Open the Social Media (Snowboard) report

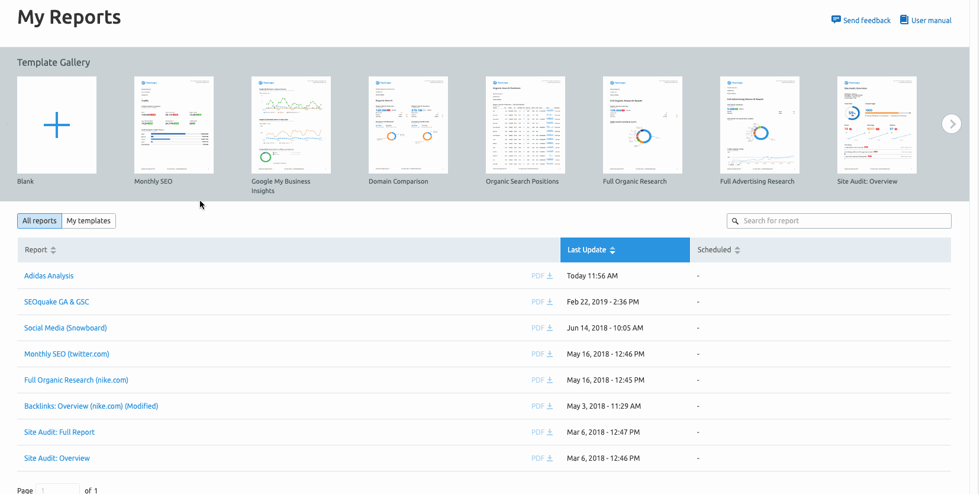click(65, 328)
